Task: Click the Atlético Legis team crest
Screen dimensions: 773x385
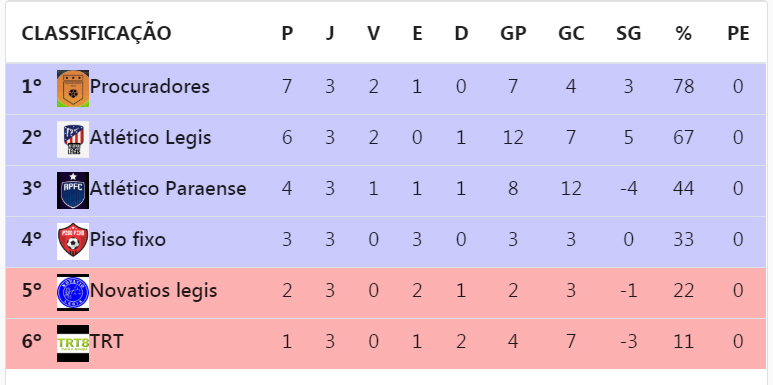Action: [x=73, y=140]
